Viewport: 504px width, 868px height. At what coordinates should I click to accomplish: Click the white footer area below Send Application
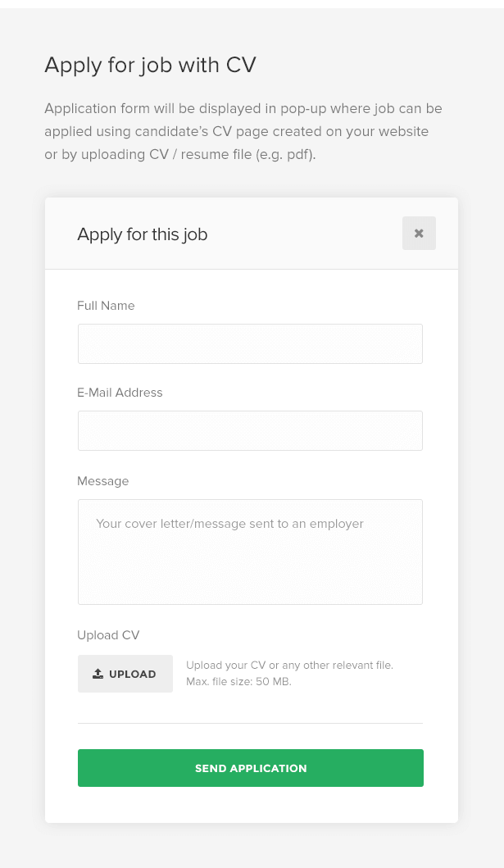coord(250,806)
